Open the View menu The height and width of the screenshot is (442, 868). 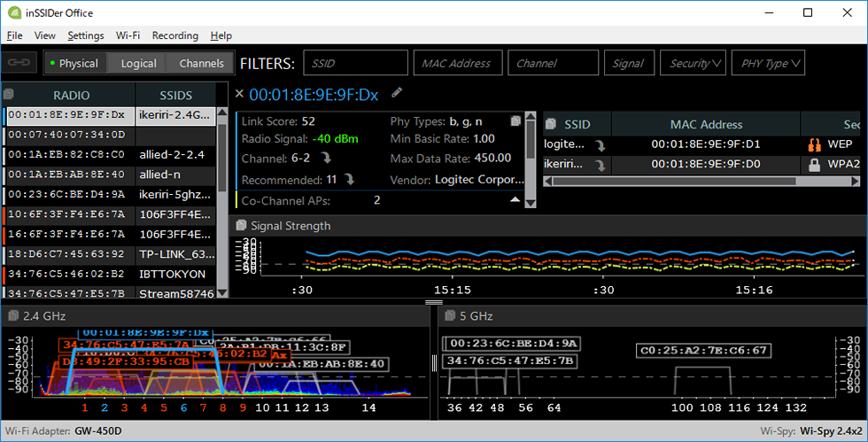(x=45, y=35)
